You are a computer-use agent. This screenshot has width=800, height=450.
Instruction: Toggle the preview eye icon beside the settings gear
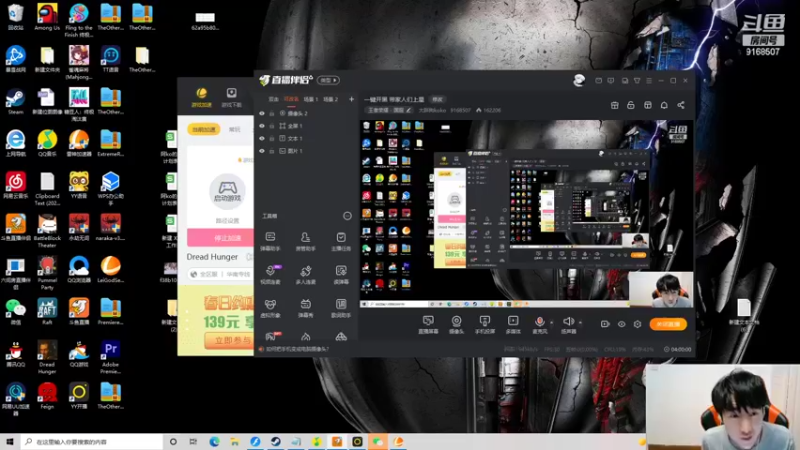[x=621, y=324]
